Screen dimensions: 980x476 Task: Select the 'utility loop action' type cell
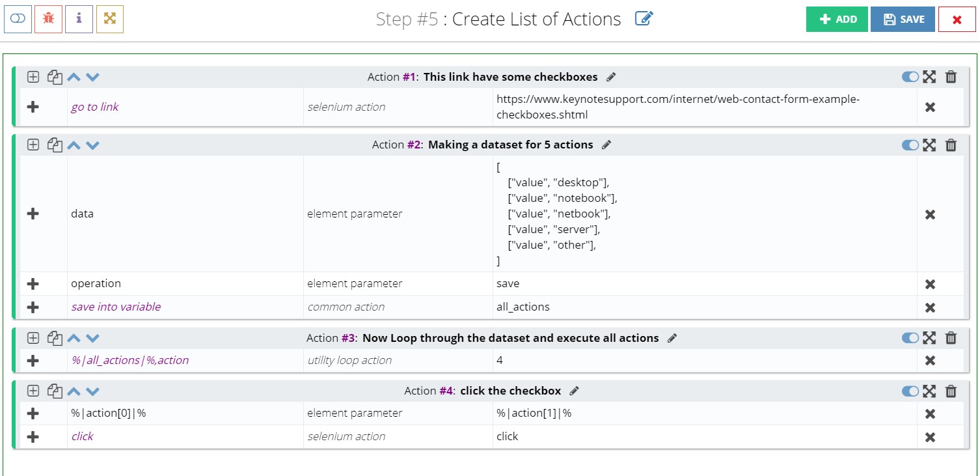click(x=398, y=360)
